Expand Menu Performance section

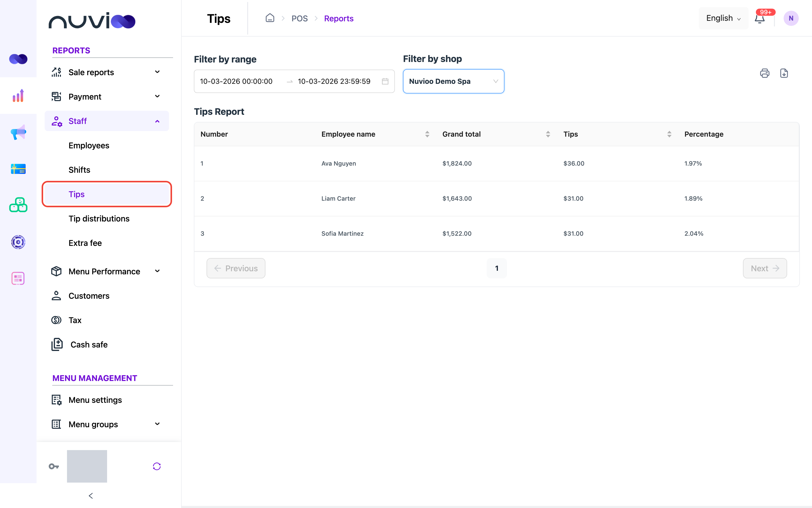[x=107, y=272]
